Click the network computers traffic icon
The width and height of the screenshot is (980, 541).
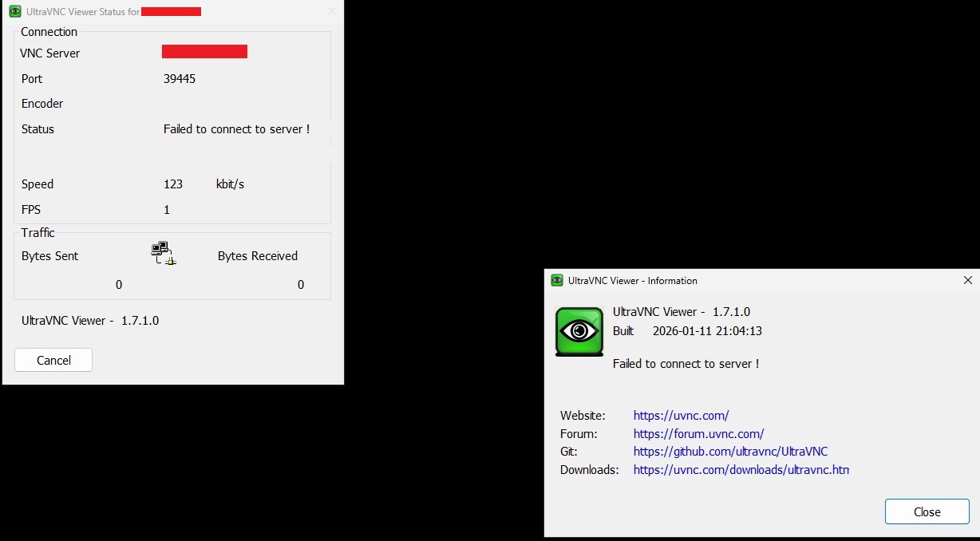pos(163,253)
